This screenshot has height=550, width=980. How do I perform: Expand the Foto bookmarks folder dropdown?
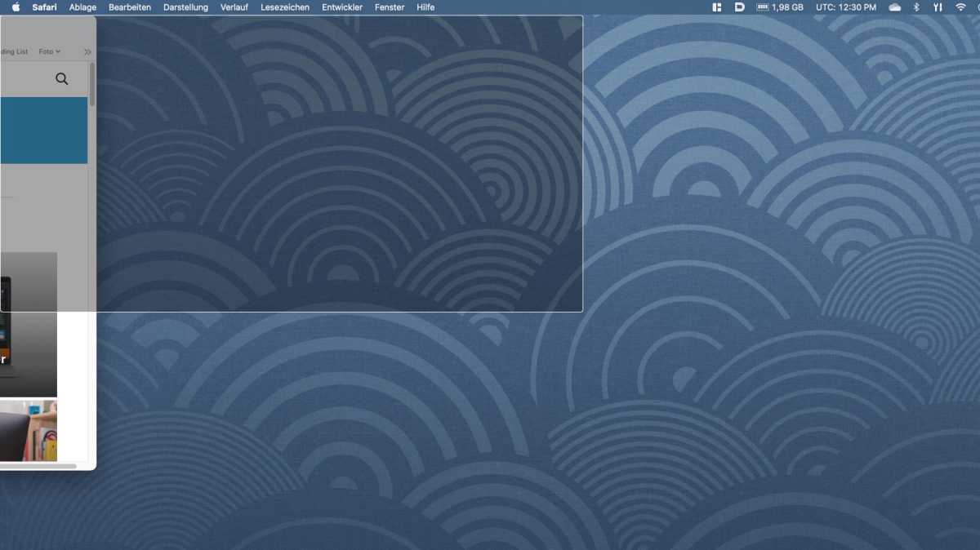coord(50,51)
